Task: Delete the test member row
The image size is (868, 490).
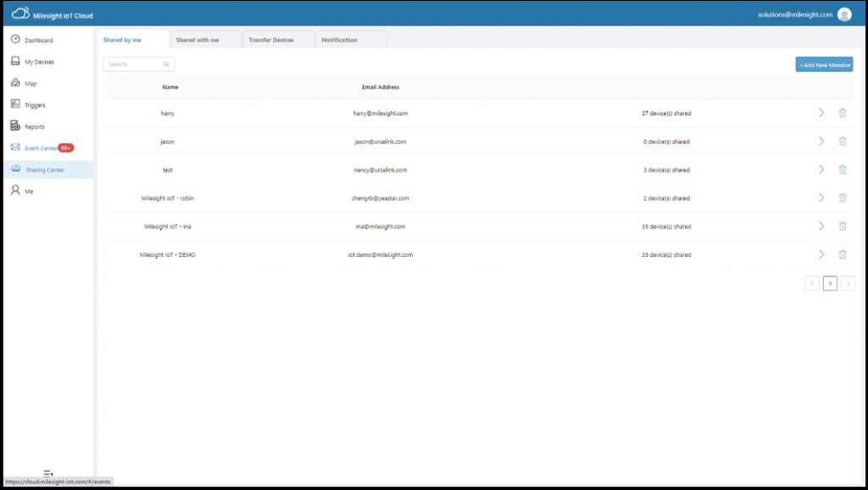Action: (x=843, y=170)
